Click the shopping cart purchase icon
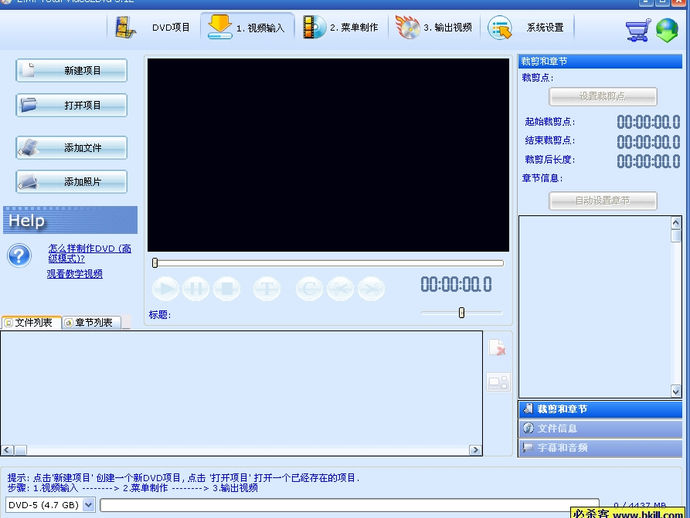The height and width of the screenshot is (518, 690). (638, 30)
